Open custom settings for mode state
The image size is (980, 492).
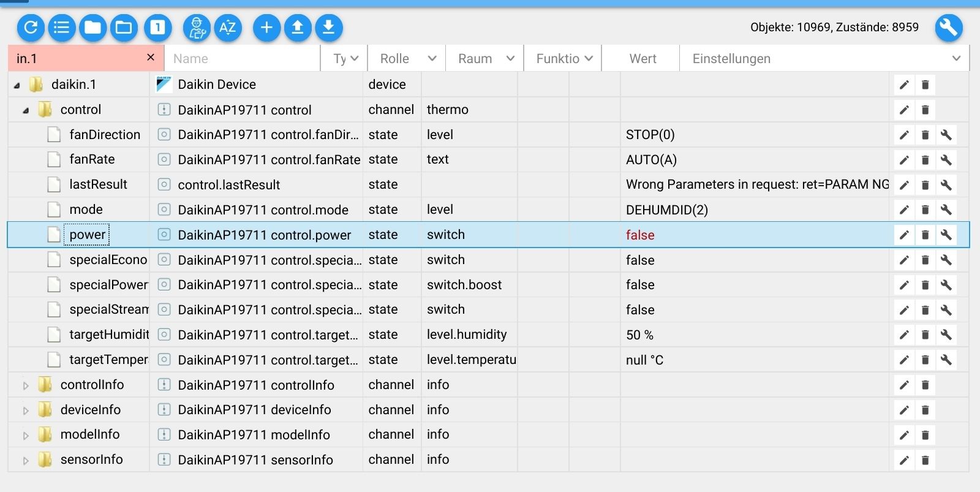[x=946, y=210]
